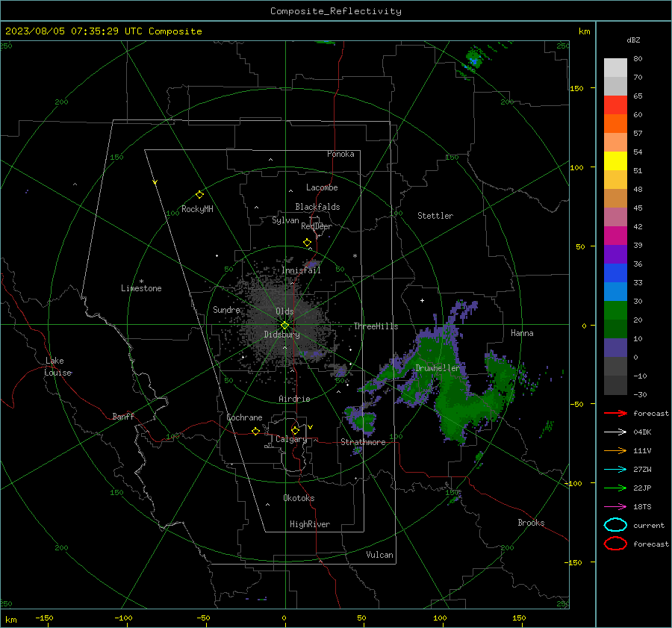The height and width of the screenshot is (628, 672).
Task: Click the cyan 27ZW arrow legend icon
Action: (615, 470)
